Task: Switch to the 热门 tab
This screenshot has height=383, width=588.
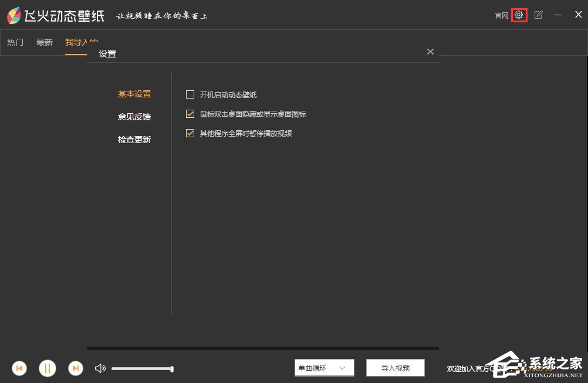Action: [x=15, y=42]
